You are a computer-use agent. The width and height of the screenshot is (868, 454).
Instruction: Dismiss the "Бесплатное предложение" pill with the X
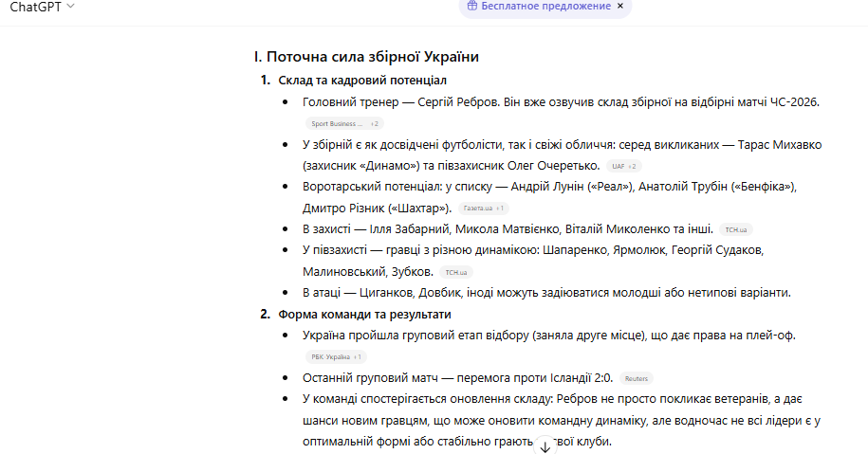(620, 6)
